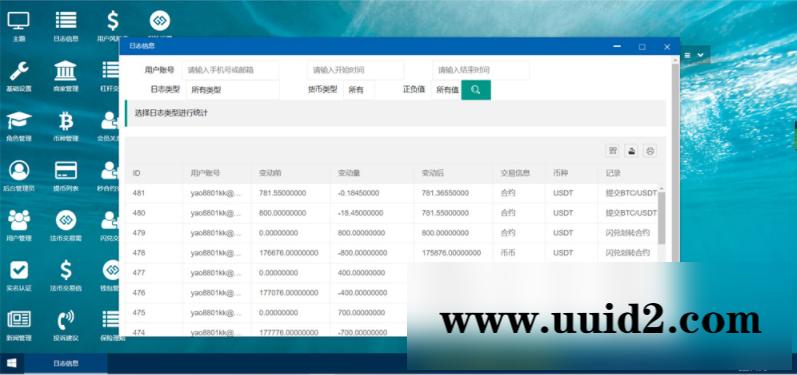Select the row ID cell 481
The image size is (797, 375).
pos(139,193)
